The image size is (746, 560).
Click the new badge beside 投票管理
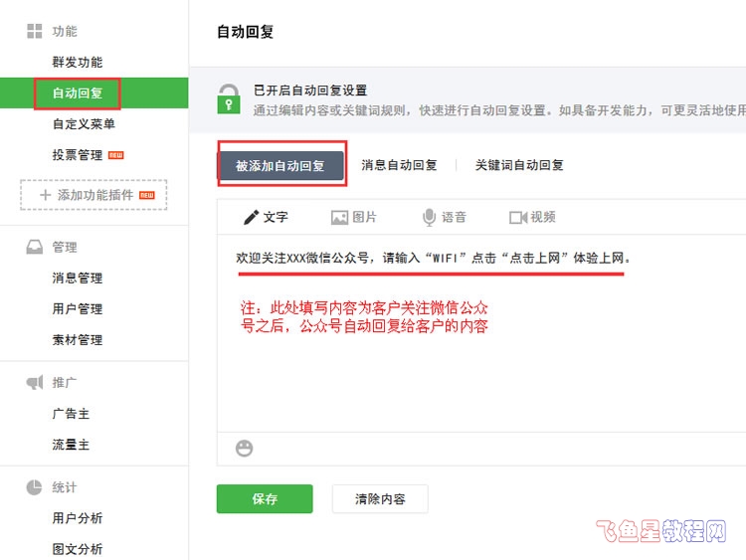(x=116, y=155)
